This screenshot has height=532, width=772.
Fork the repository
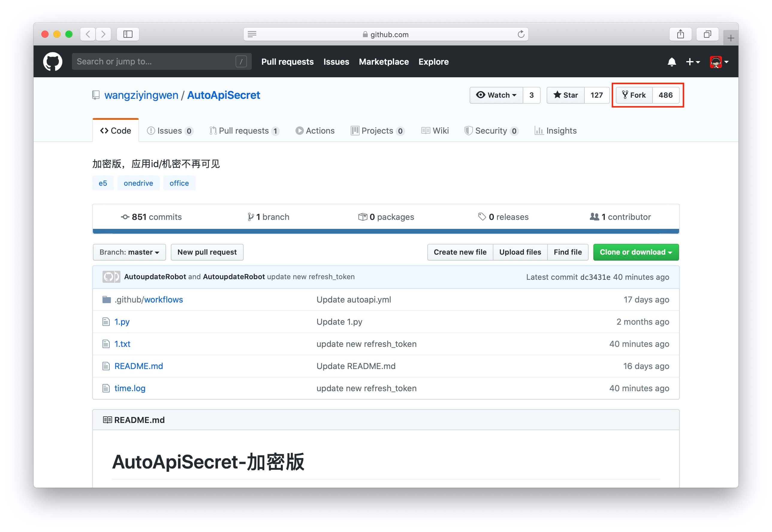634,95
